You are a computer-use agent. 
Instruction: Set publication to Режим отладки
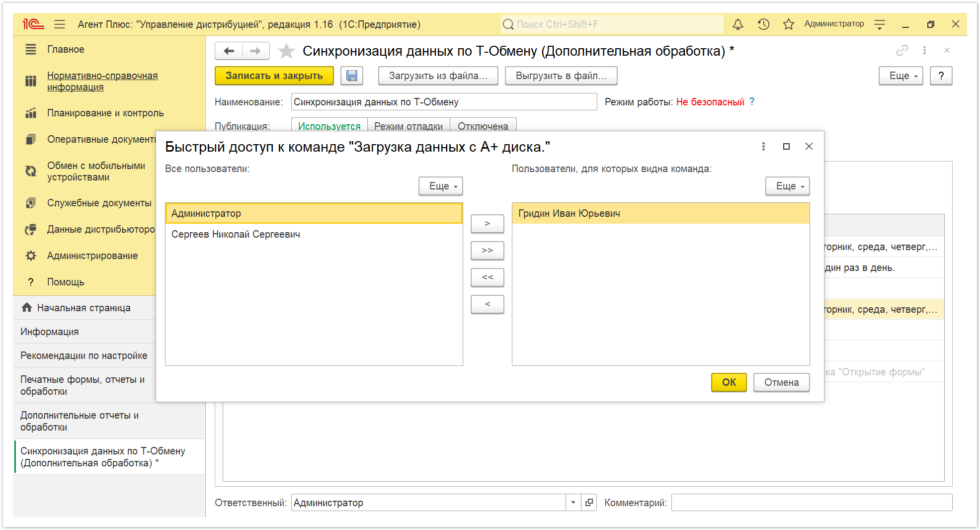pyautogui.click(x=408, y=126)
